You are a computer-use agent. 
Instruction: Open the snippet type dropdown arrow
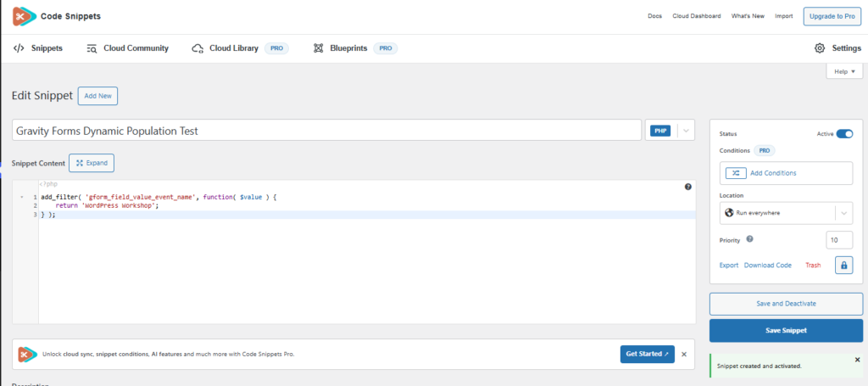click(687, 131)
